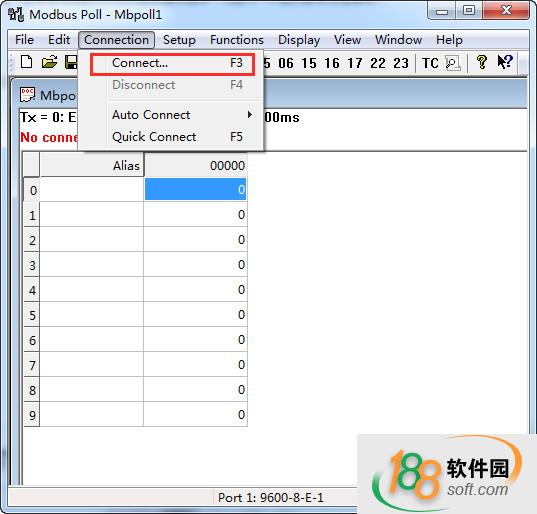Click the Port 1: 9600-8-E-1 status text
This screenshot has height=514, width=537.
click(x=271, y=498)
